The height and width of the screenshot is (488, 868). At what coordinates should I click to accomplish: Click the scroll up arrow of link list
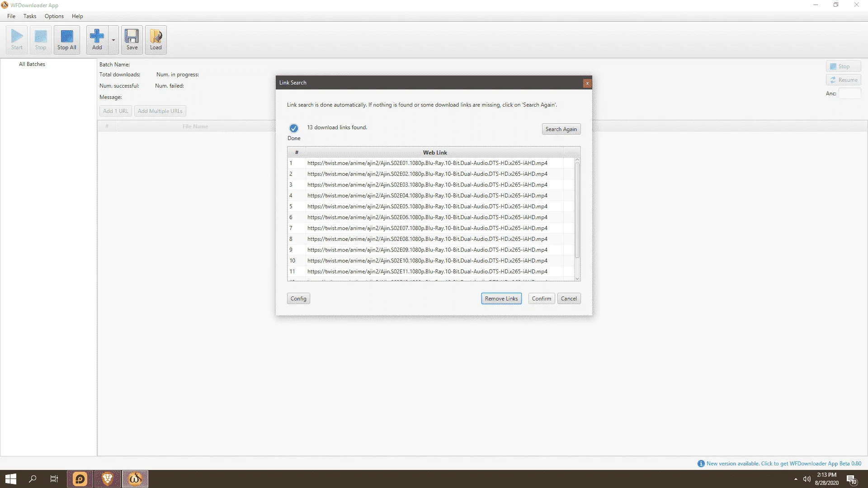coord(577,160)
